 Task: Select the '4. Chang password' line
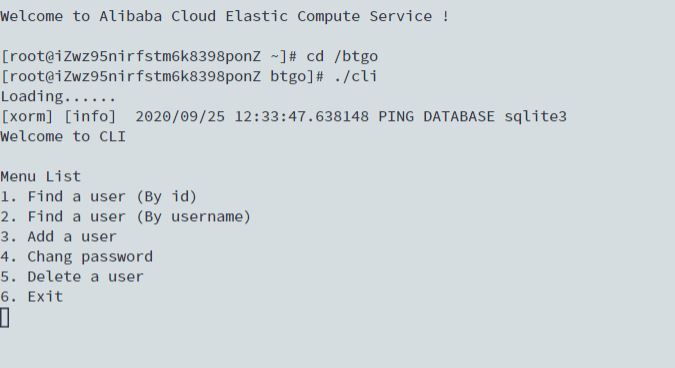77,257
